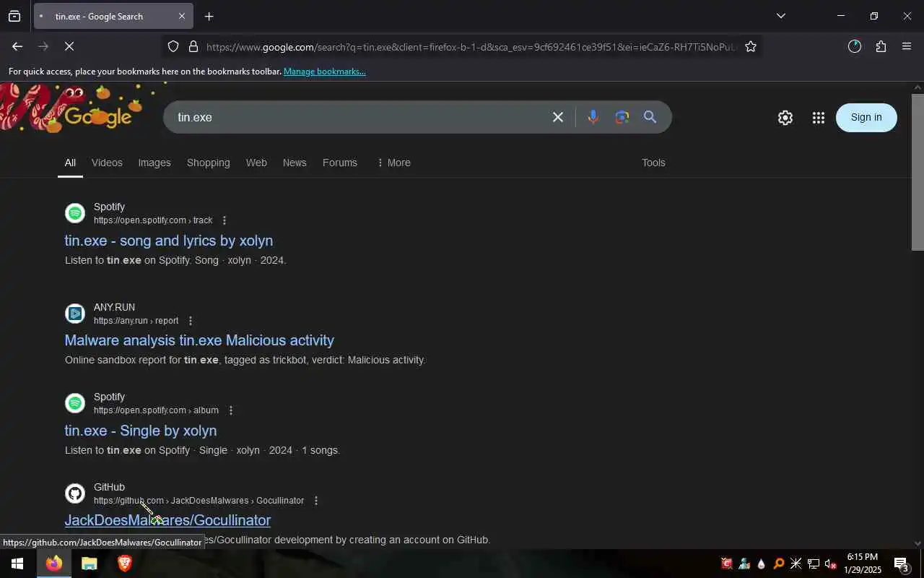Screen dimensions: 924x578
Task: Open tracking protection shield icon
Action: pos(173,46)
